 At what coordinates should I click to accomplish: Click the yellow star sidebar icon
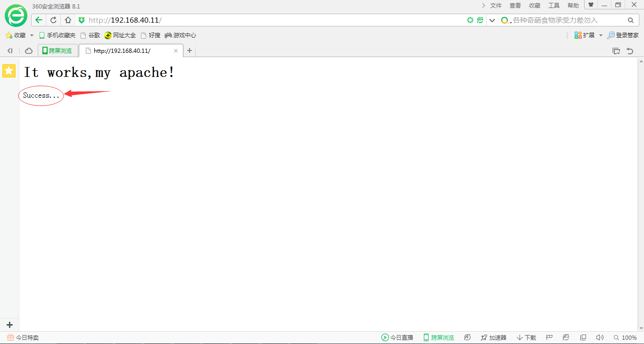coord(9,71)
